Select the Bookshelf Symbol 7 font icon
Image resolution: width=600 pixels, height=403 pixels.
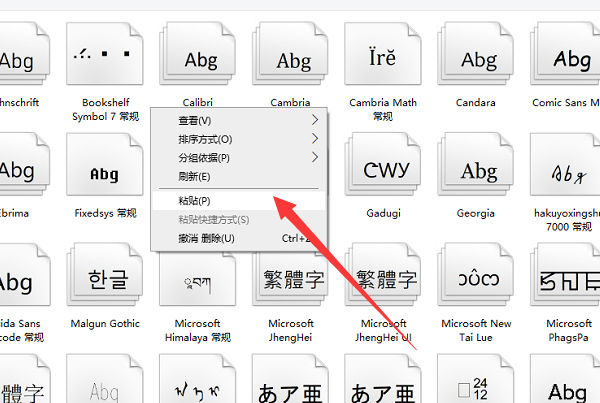point(105,54)
